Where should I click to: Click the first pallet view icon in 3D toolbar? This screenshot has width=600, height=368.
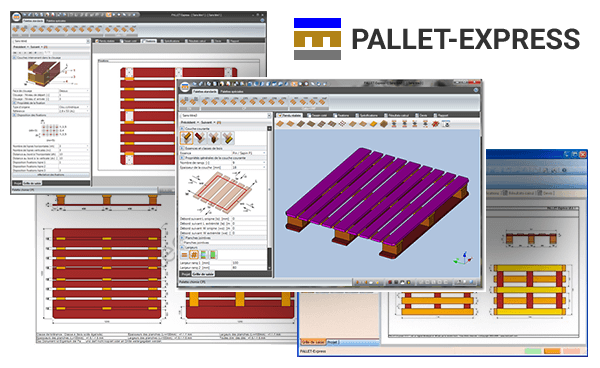(x=280, y=124)
